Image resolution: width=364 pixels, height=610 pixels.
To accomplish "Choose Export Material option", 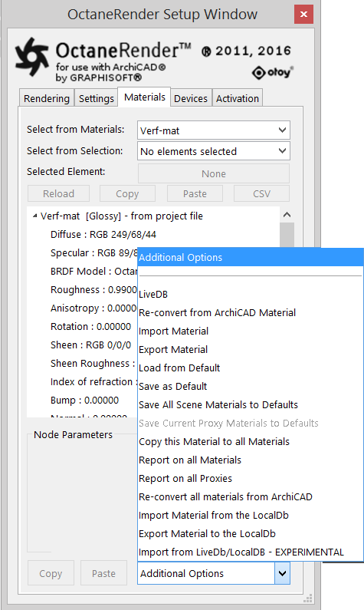I will 251,349.
